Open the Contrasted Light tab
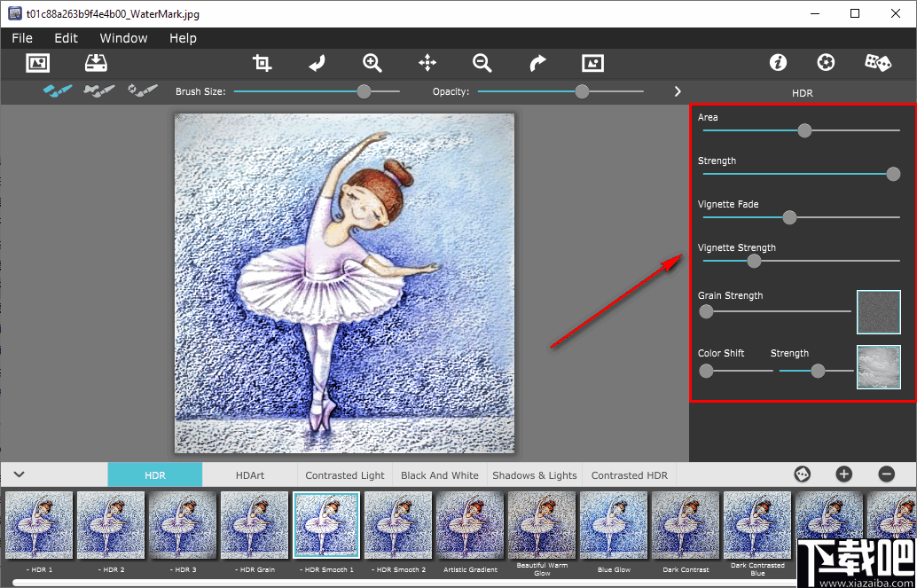Viewport: 917px width, 588px height. (x=344, y=474)
